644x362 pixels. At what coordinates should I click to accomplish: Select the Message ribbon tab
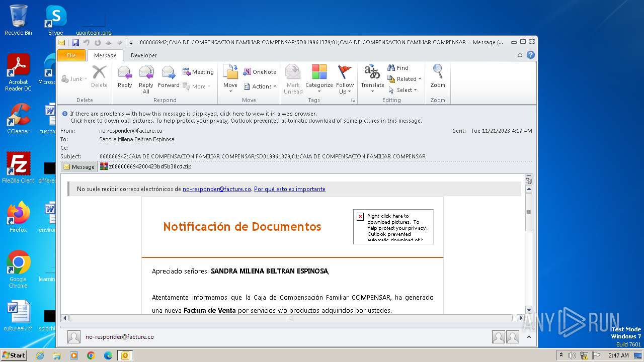tap(105, 55)
